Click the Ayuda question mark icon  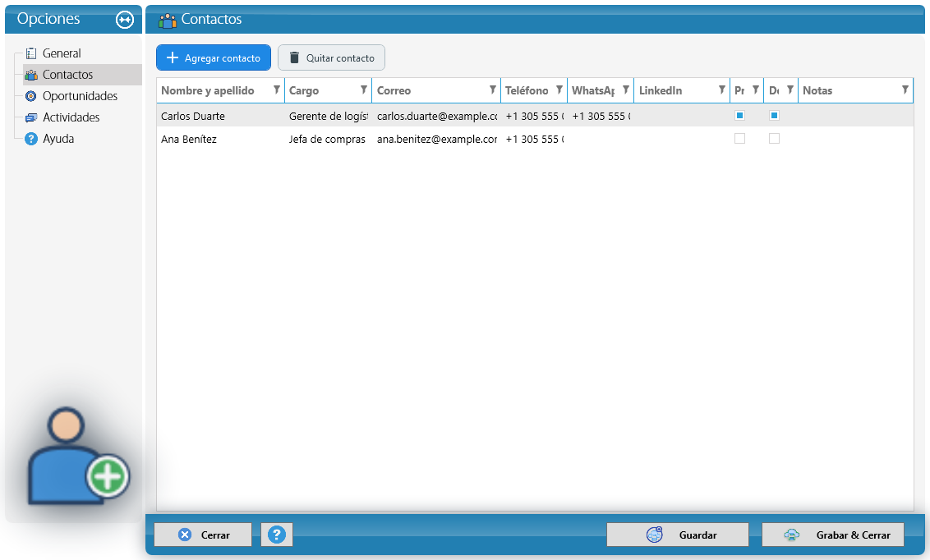31,139
